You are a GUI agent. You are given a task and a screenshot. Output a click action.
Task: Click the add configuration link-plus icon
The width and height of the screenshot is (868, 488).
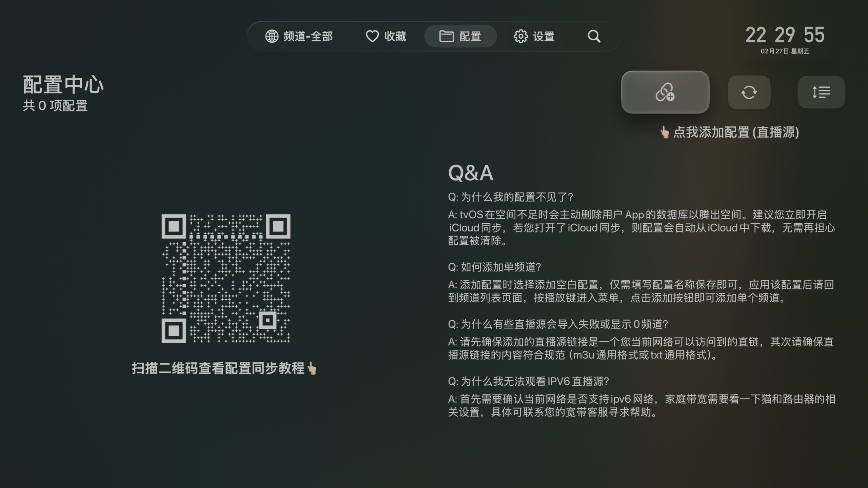click(x=665, y=92)
